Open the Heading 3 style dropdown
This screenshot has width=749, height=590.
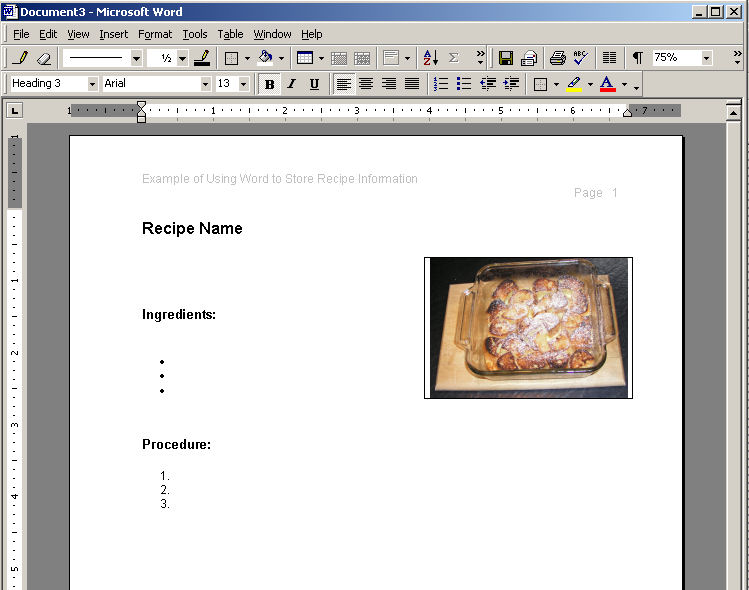pyautogui.click(x=93, y=84)
